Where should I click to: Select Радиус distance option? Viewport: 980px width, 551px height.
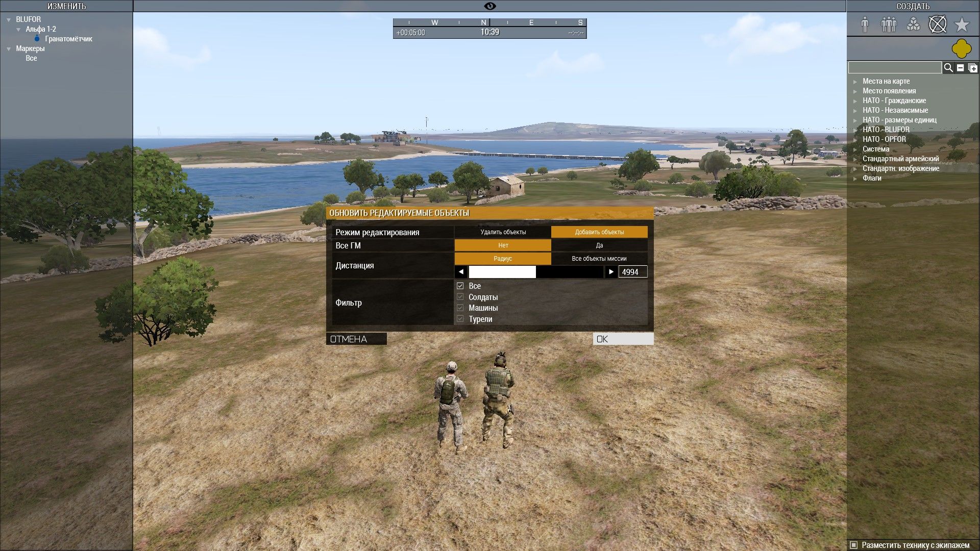[x=503, y=259]
